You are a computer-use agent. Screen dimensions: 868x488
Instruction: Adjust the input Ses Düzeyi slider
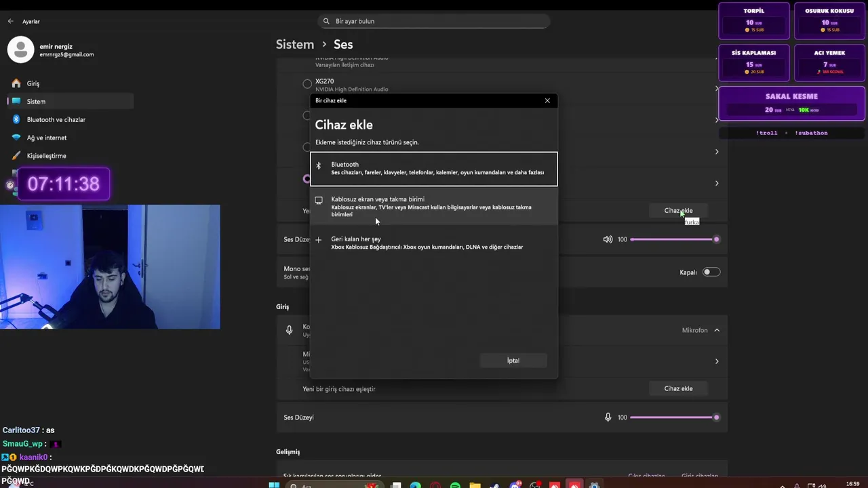coord(675,417)
